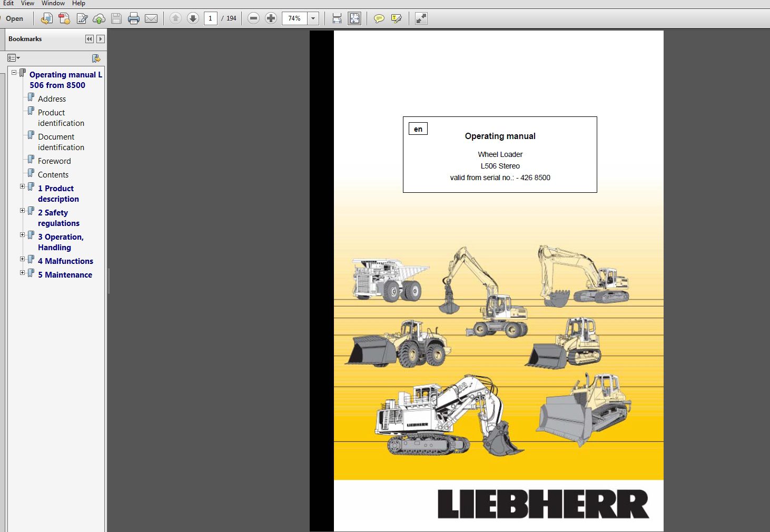Open the View menu

click(27, 3)
